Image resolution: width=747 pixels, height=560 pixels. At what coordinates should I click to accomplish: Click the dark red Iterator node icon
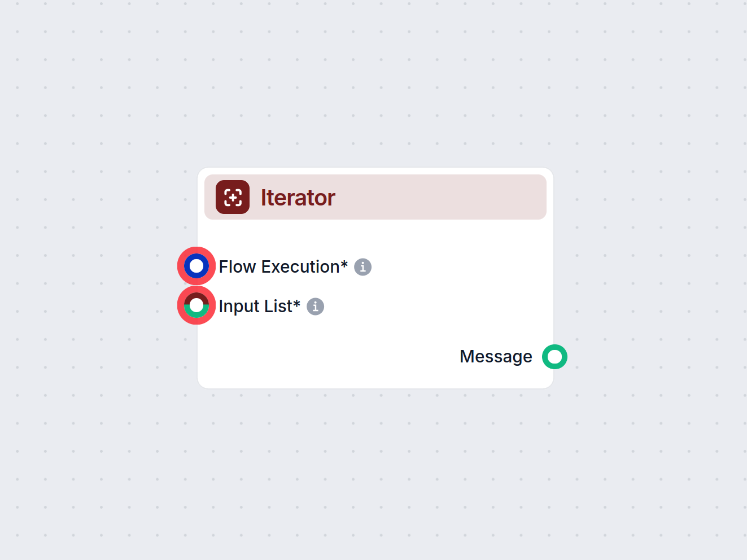click(x=233, y=197)
